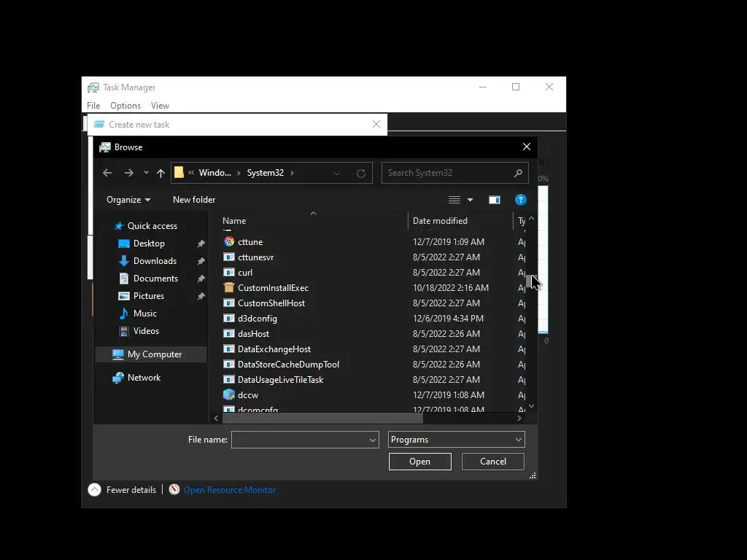Select the curl file

point(245,273)
